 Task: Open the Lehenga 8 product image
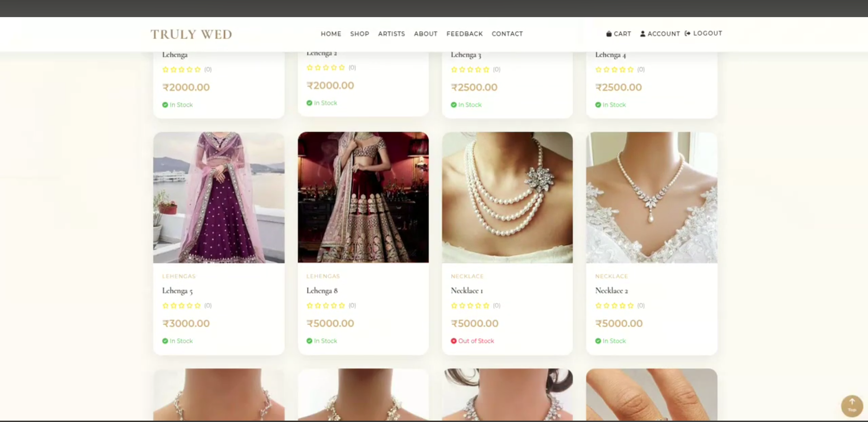[x=363, y=197]
